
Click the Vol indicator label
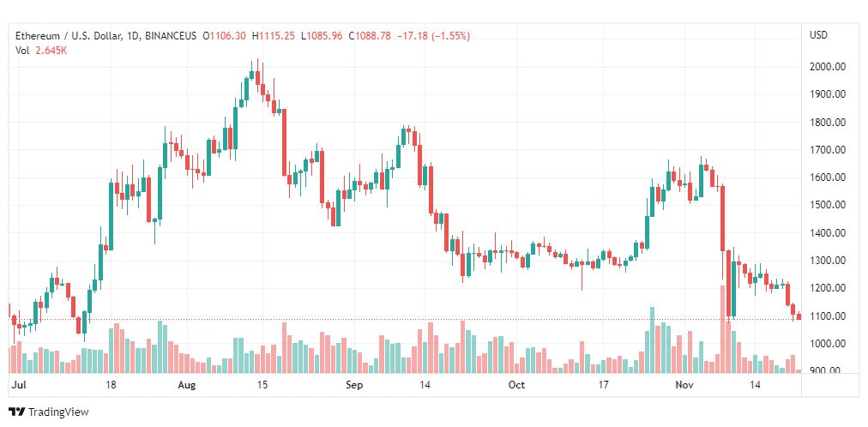point(23,50)
